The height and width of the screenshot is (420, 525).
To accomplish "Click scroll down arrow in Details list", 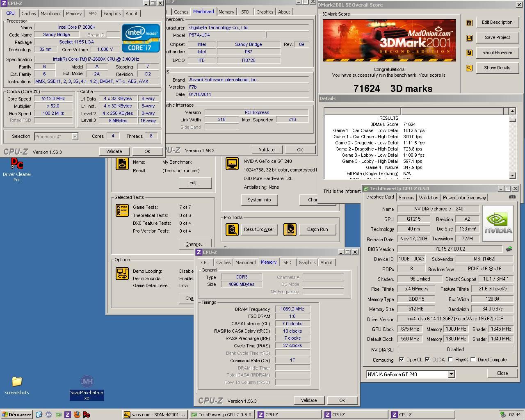I will coord(512,176).
